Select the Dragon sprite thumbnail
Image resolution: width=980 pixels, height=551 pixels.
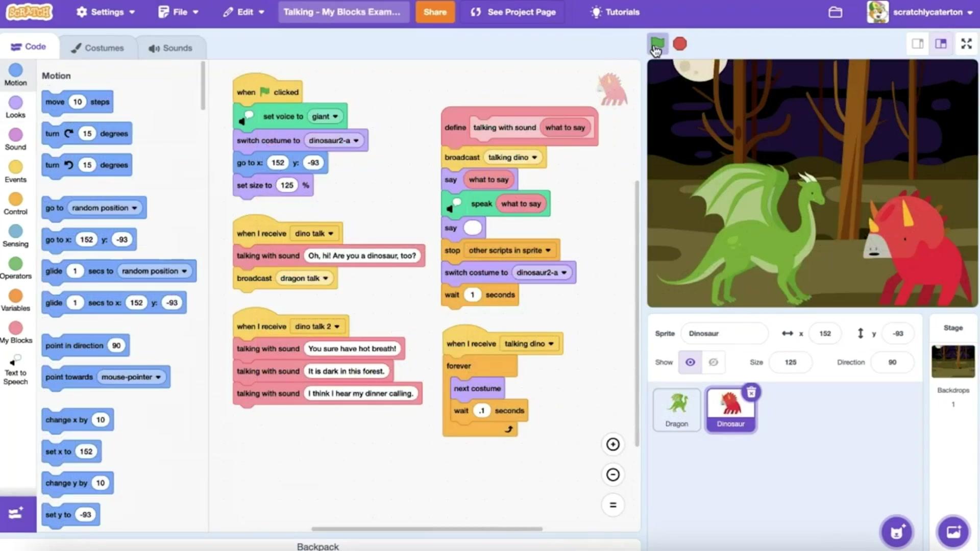point(677,410)
